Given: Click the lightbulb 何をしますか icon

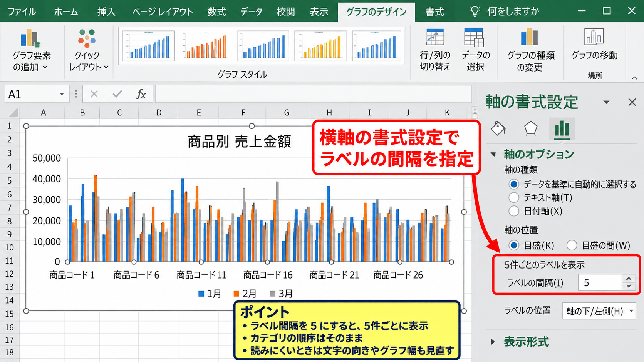Looking at the screenshot, I should pos(475,11).
